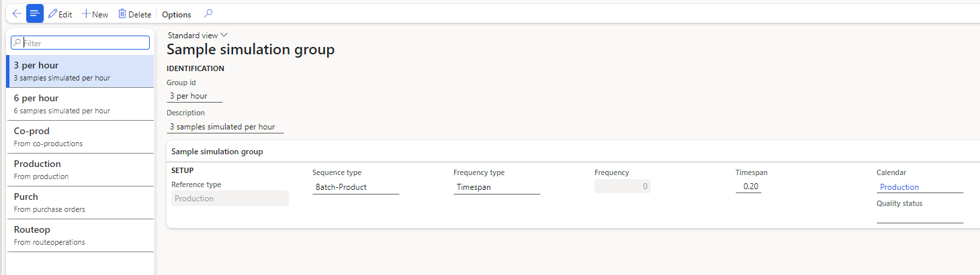
Task: Select the Purch list item
Action: pyautogui.click(x=80, y=203)
